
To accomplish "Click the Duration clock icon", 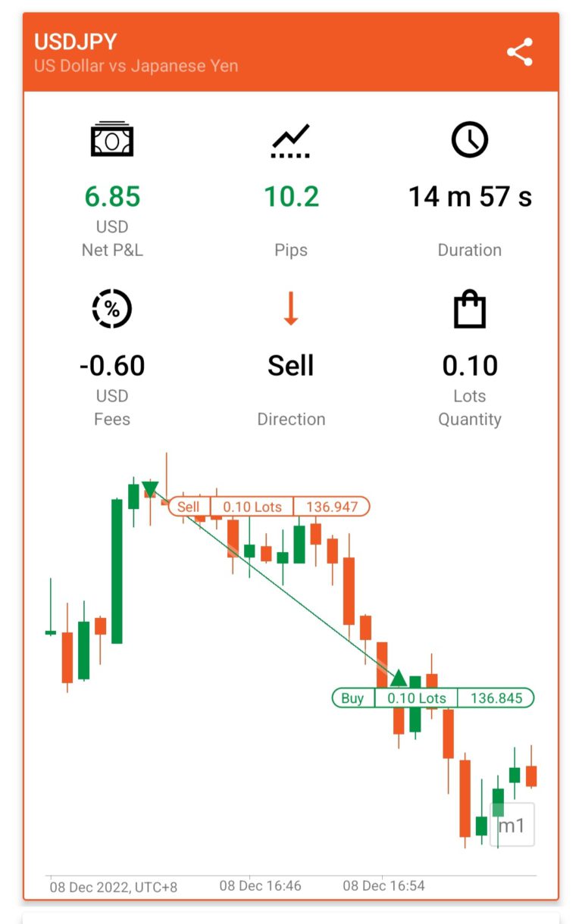I will [470, 140].
